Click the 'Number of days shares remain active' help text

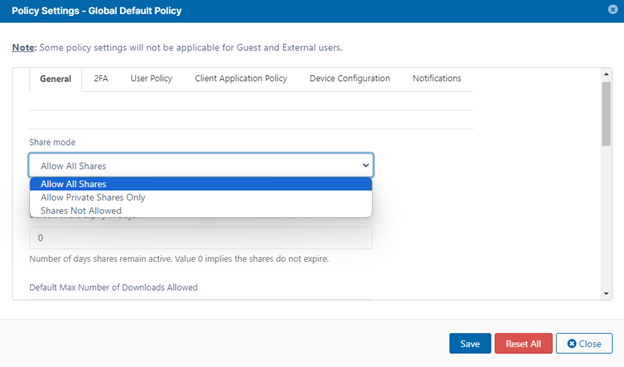pyautogui.click(x=179, y=259)
